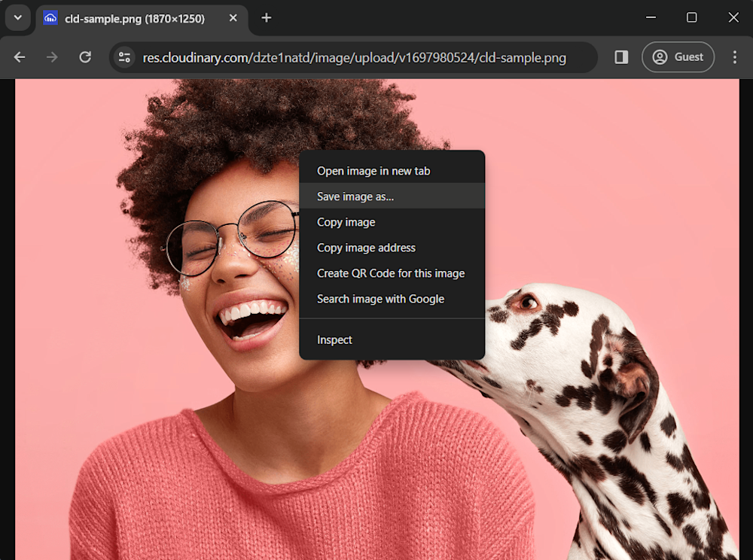The image size is (753, 560).
Task: Open a new tab with plus icon
Action: point(266,18)
